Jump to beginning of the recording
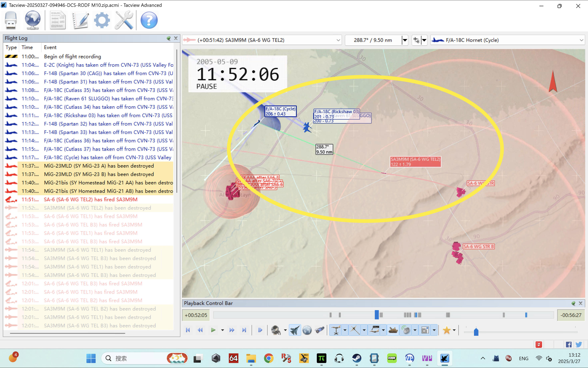The image size is (588, 368). click(188, 330)
